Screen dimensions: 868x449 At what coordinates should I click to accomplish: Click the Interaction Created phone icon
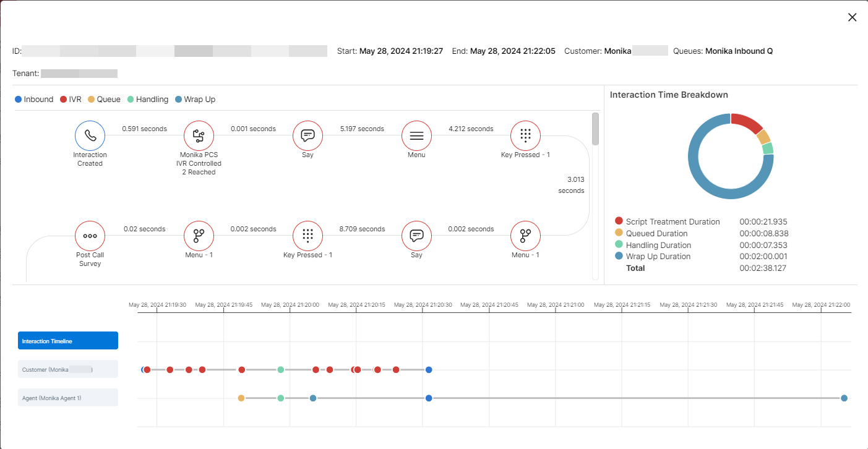point(90,135)
